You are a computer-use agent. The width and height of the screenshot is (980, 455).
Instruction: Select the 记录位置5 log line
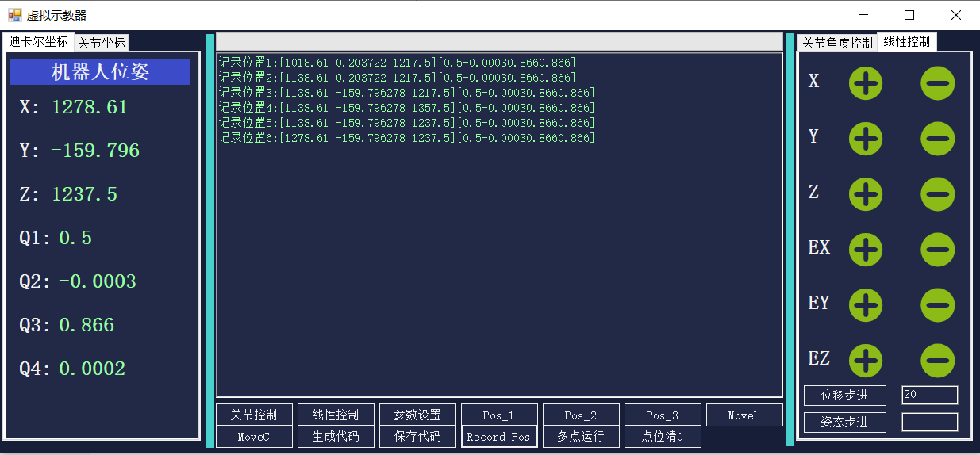click(406, 123)
